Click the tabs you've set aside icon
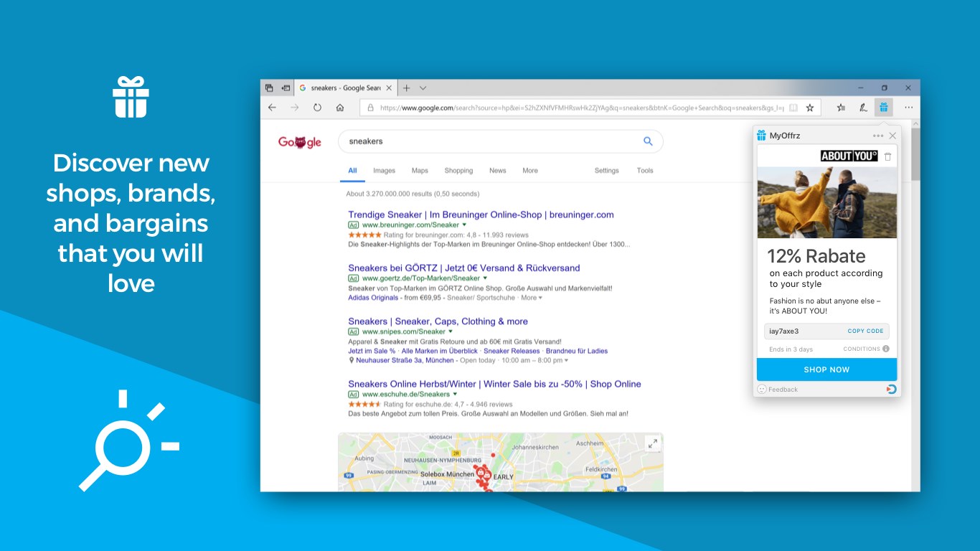 tap(269, 88)
